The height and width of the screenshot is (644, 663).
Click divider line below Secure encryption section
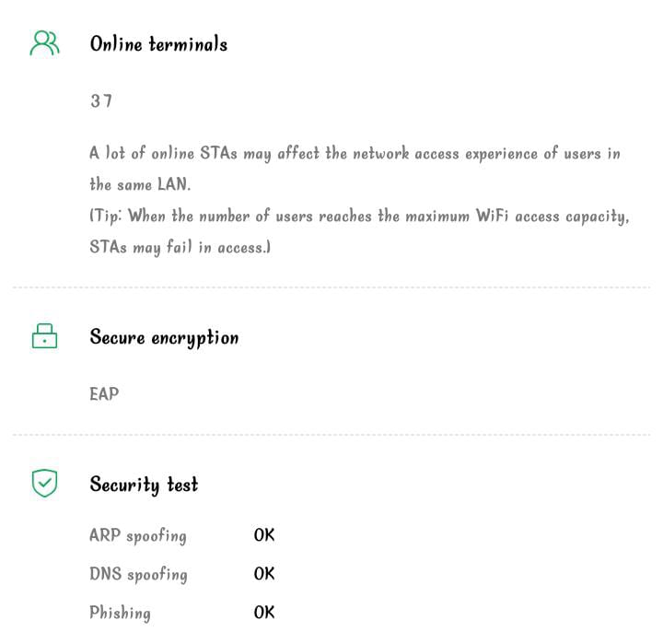(x=331, y=435)
